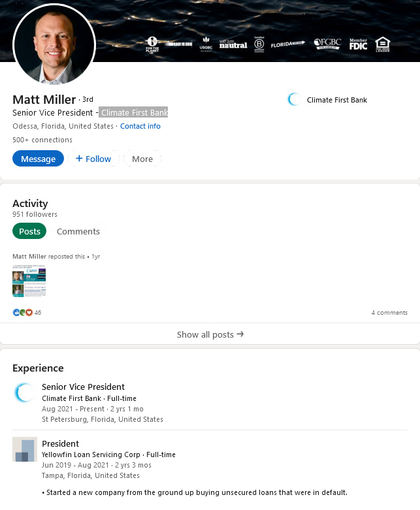Click the 500+ connections text
Screen dimensions: 420x510
coord(42,140)
